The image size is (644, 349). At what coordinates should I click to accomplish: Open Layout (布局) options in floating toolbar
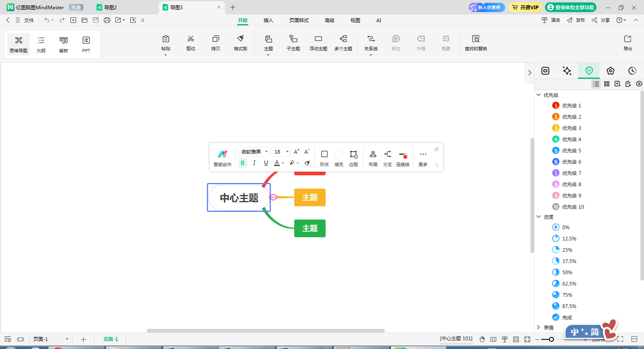(x=373, y=158)
